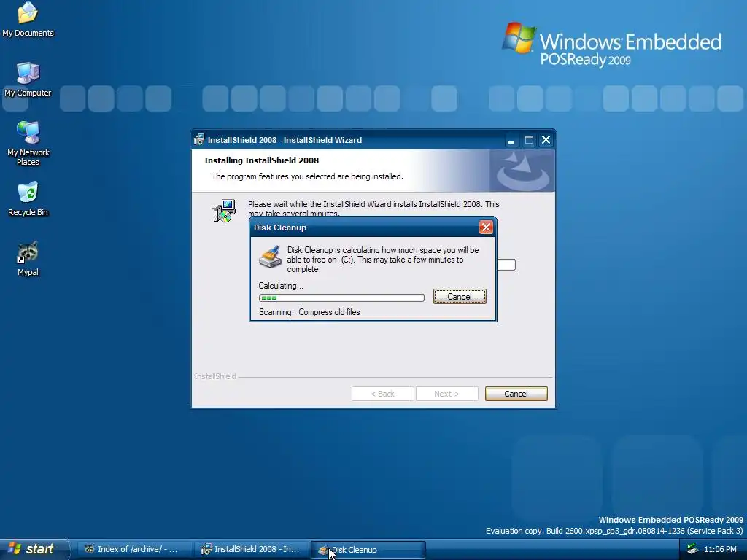
Task: Click 'The program features you selected' subtitle
Action: click(307, 176)
